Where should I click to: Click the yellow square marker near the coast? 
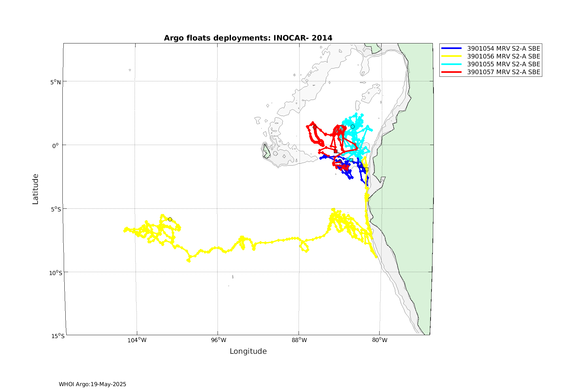coord(367,169)
